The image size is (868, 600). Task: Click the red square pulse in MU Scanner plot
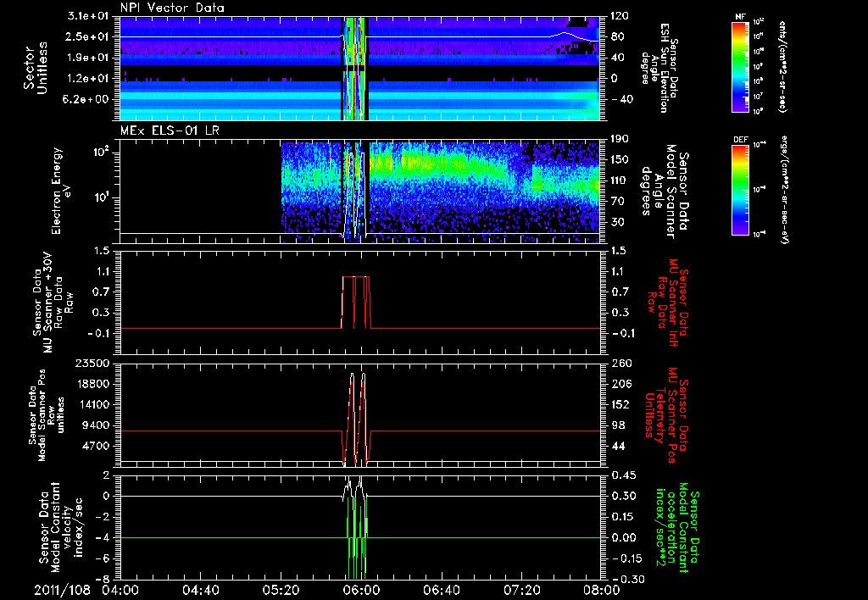pyautogui.click(x=356, y=303)
